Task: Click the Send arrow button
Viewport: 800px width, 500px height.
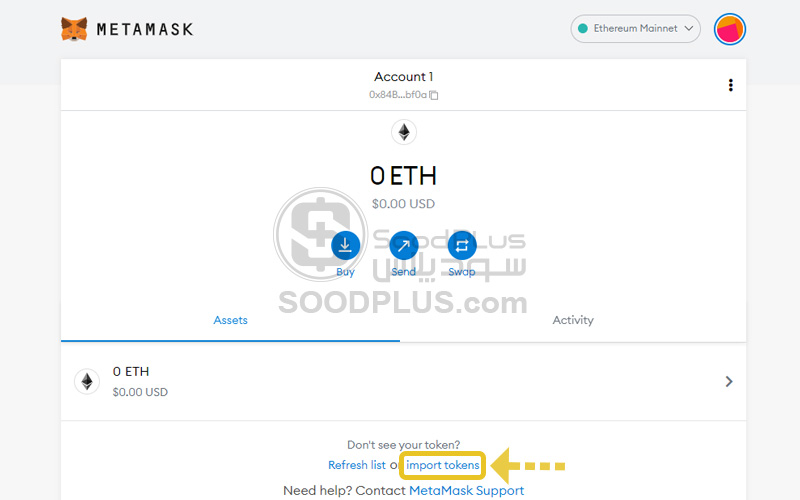Action: pos(404,245)
